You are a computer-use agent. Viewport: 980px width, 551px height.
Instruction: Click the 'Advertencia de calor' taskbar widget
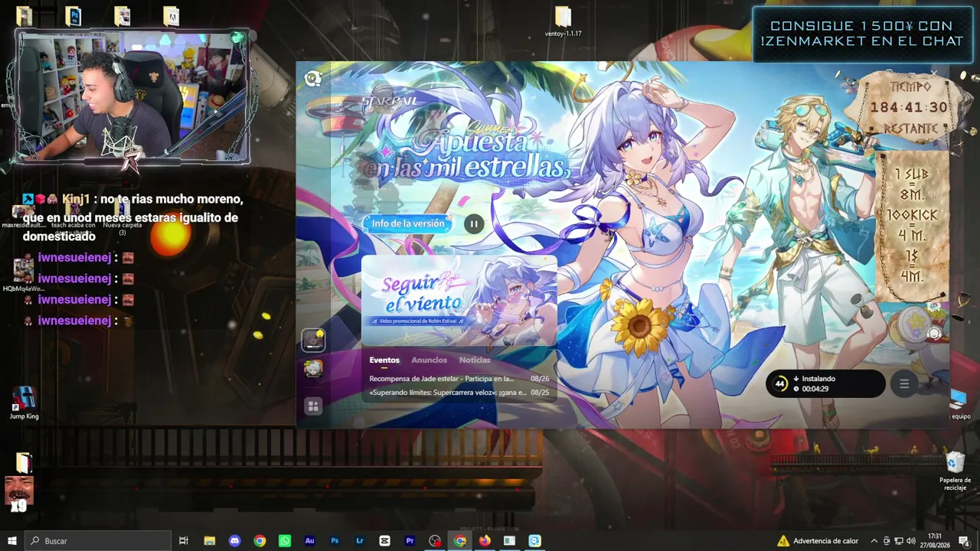click(817, 541)
